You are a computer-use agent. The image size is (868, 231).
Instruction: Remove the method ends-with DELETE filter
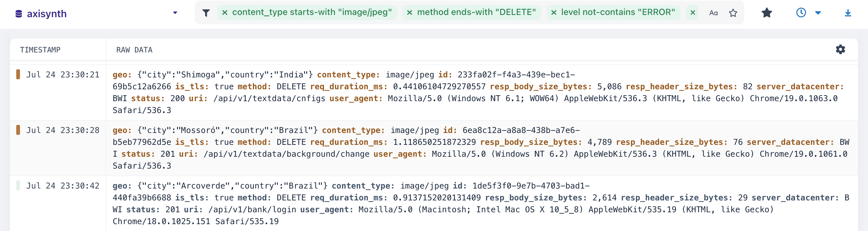click(x=409, y=12)
